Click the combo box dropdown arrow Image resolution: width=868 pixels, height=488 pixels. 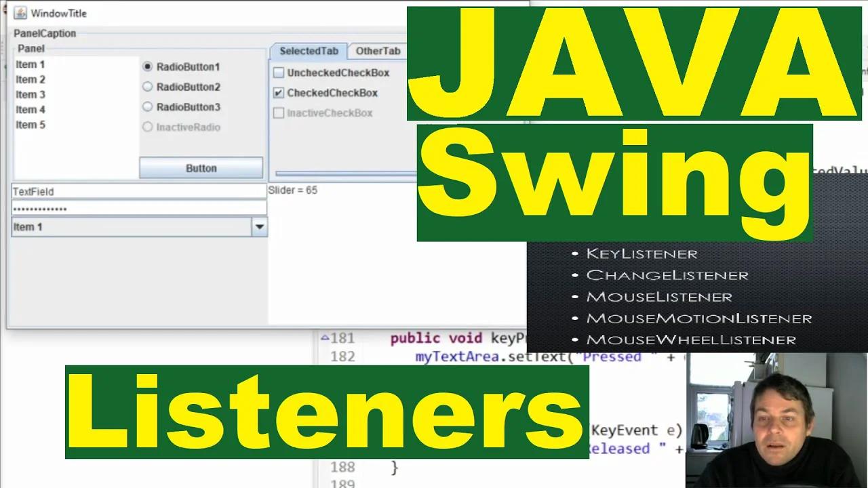[x=259, y=227]
